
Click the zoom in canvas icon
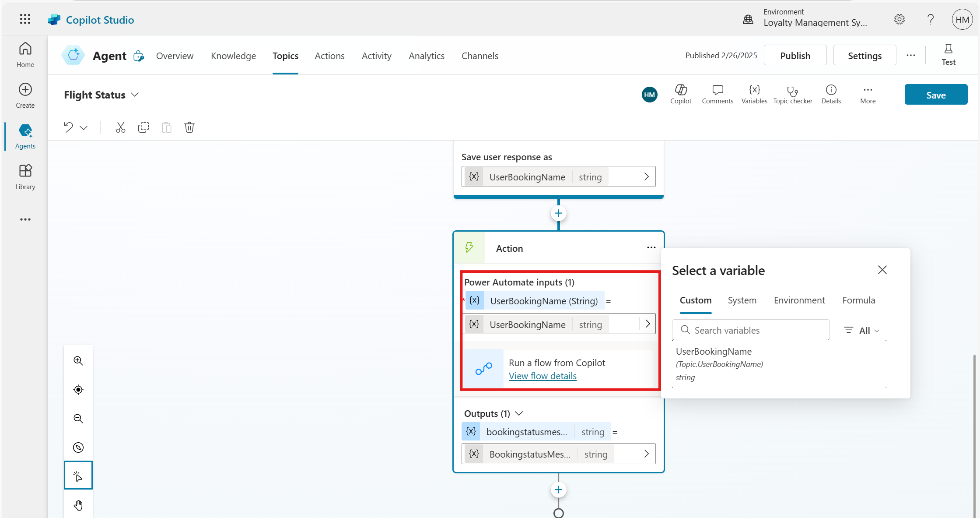(x=78, y=360)
